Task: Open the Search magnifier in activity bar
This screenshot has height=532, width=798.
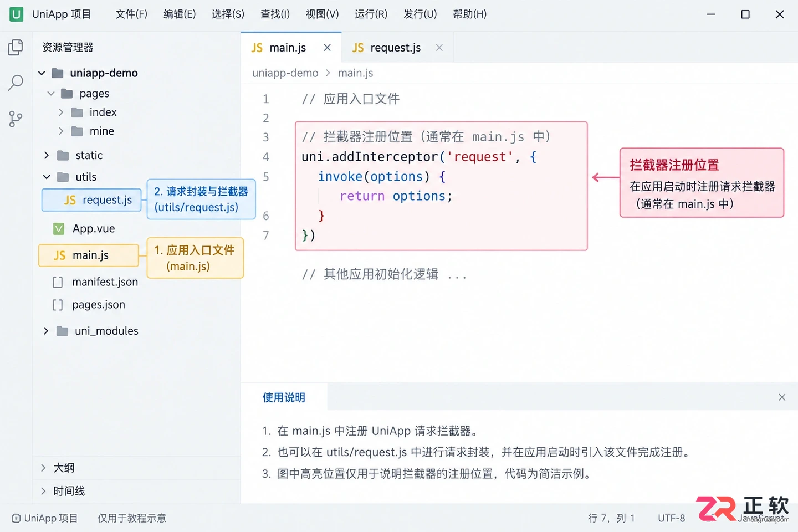Action: pos(16,83)
